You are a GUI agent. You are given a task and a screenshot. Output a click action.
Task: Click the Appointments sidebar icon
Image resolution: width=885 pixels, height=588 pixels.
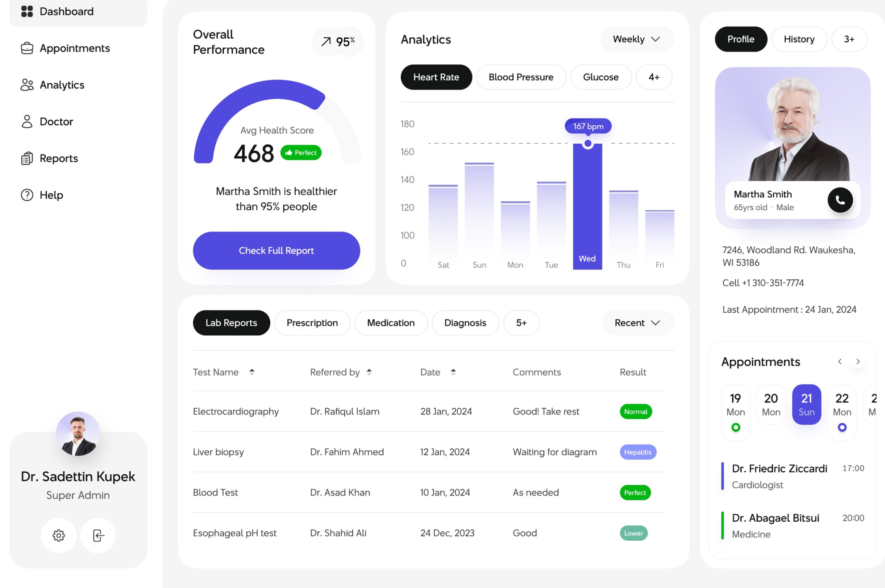pos(25,48)
